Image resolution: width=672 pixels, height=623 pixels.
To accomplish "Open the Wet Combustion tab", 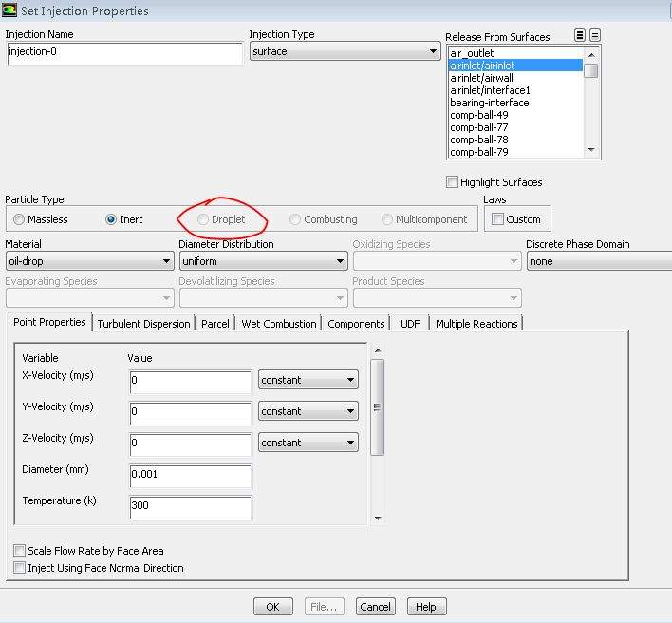I will point(278,324).
